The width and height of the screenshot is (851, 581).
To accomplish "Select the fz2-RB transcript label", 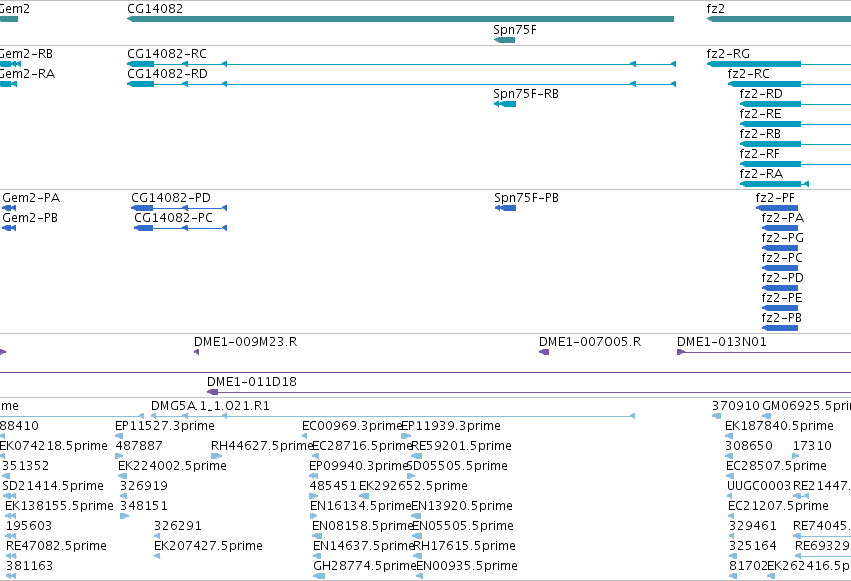I will coord(760,134).
